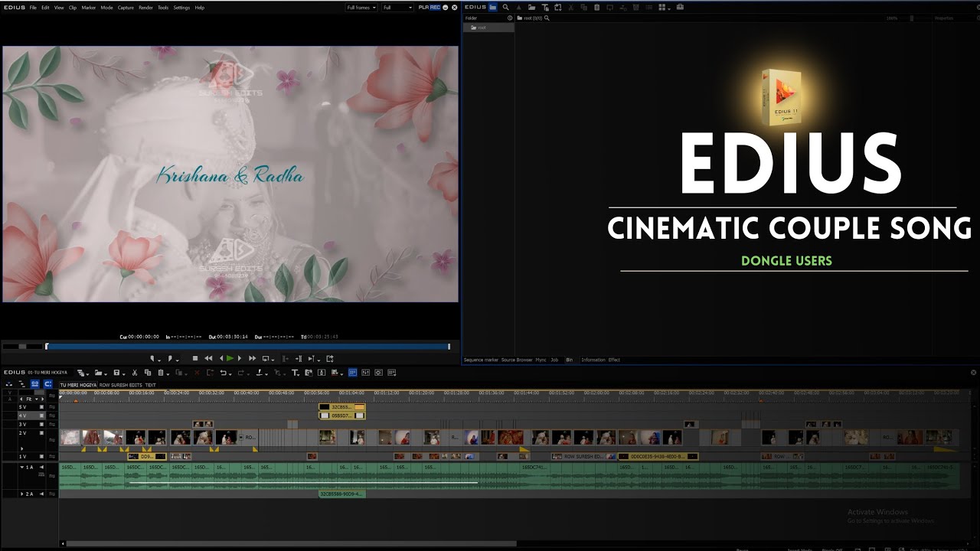The height and width of the screenshot is (551, 980).
Task: Open the Edit menu
Action: [45, 7]
